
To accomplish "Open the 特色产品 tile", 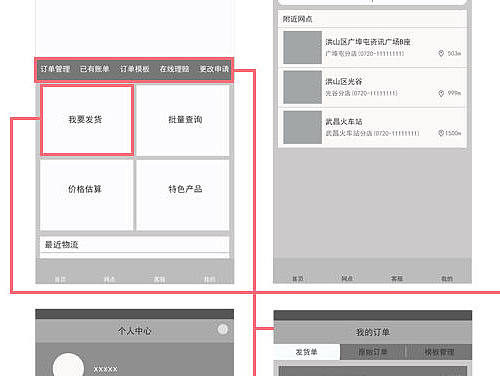I will (183, 194).
